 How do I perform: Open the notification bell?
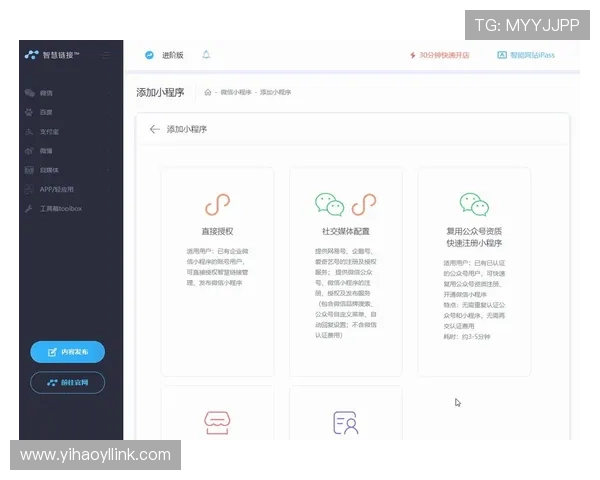coord(206,55)
